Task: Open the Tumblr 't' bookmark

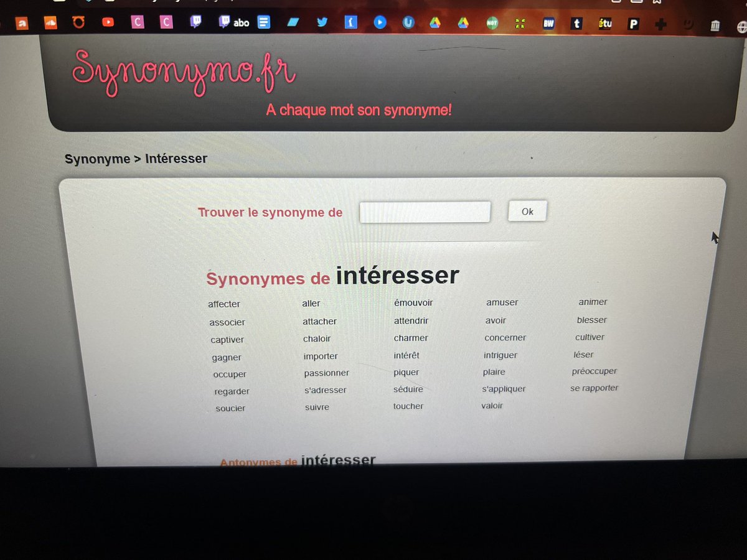Action: [x=577, y=24]
